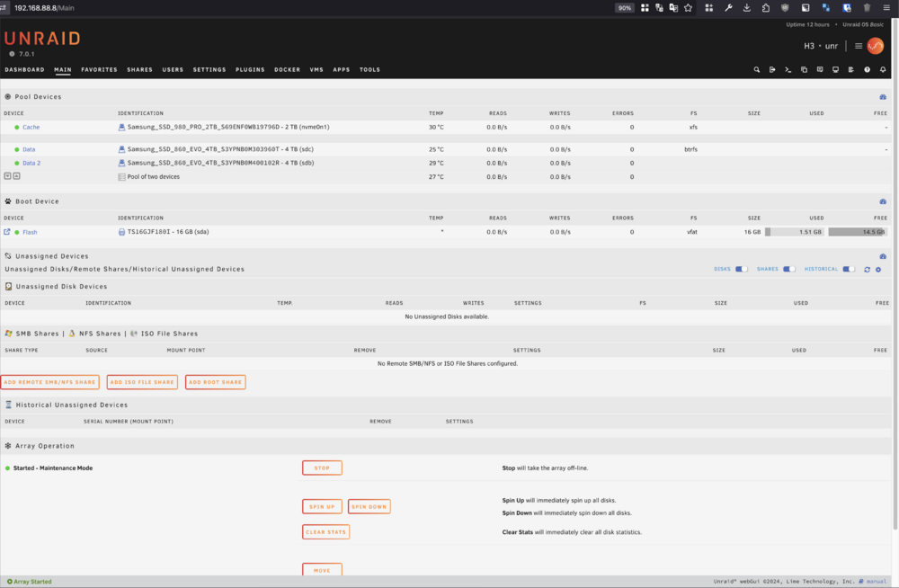
Task: Click the Flash external-link icon
Action: coord(7,232)
